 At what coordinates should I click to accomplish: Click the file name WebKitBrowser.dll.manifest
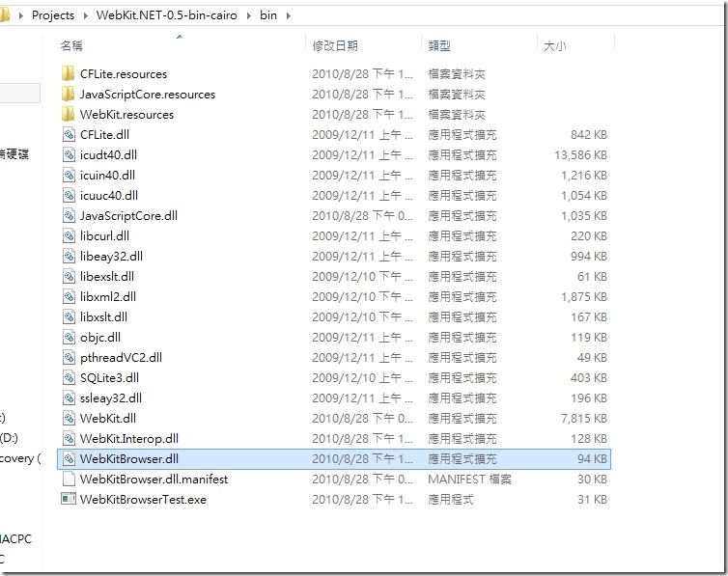(x=154, y=479)
